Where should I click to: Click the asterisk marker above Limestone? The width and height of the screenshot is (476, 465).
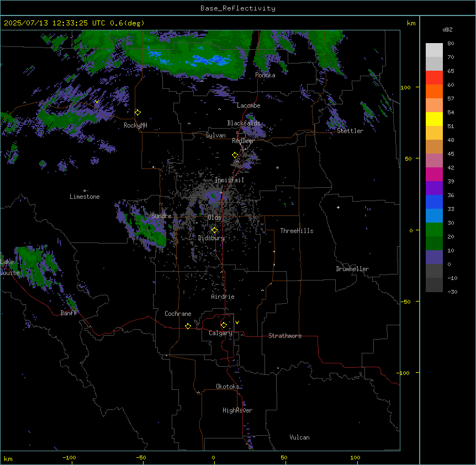pyautogui.click(x=84, y=191)
